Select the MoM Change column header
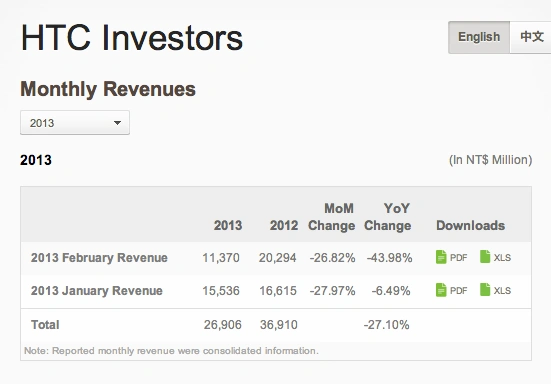 [x=331, y=217]
